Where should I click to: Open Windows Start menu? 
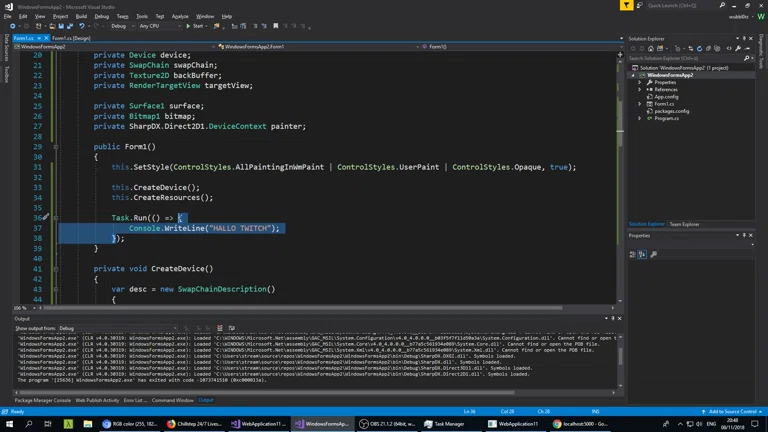pos(9,424)
